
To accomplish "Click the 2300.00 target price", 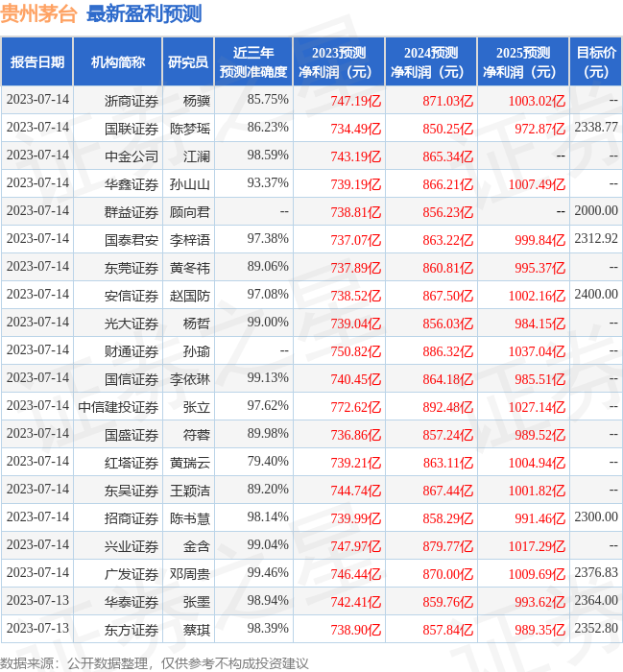I will click(596, 516).
